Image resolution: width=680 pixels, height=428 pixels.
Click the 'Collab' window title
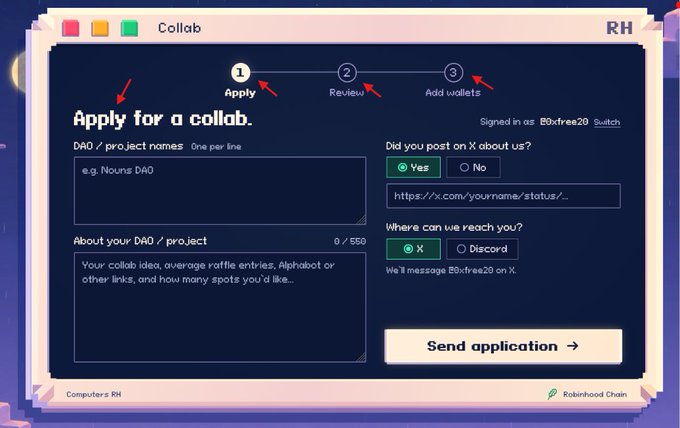(x=179, y=28)
